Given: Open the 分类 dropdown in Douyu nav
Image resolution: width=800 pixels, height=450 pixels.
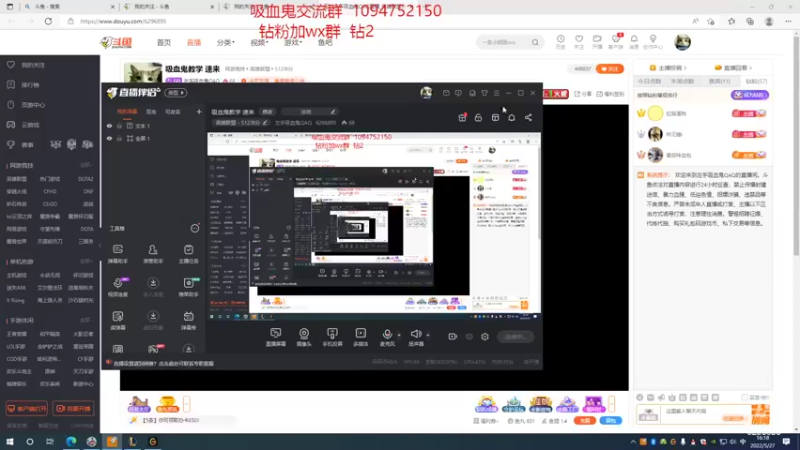Looking at the screenshot, I should 225,42.
